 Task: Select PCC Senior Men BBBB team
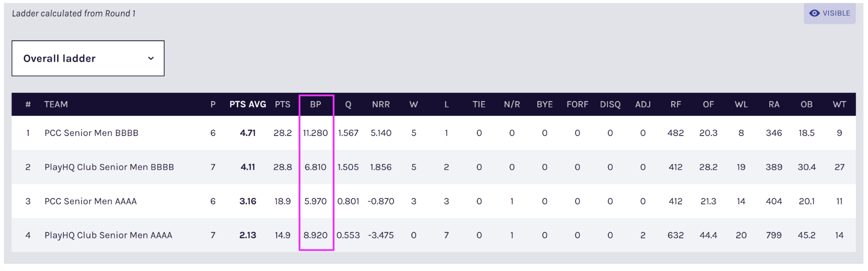click(x=91, y=133)
